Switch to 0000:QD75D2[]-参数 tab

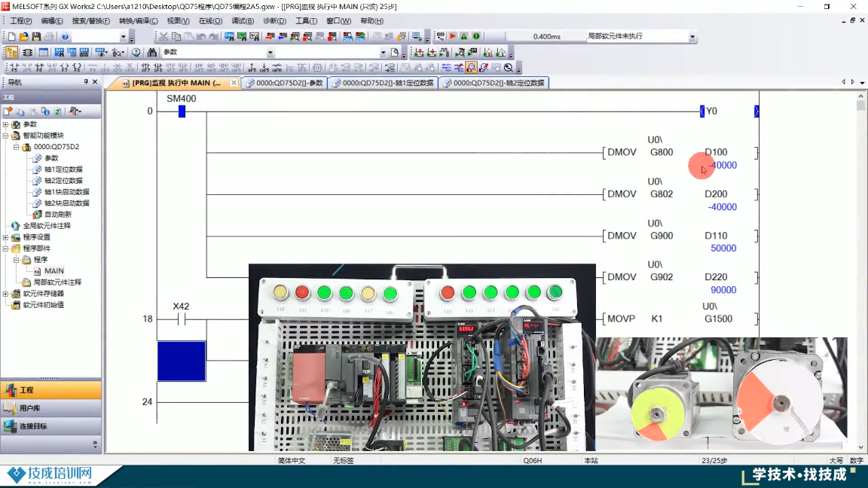(x=285, y=83)
